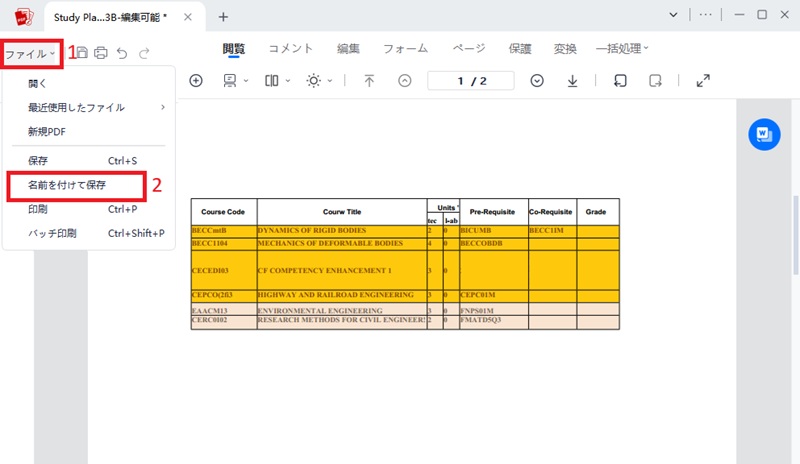Undo the last action
This screenshot has height=464, width=800.
122,53
